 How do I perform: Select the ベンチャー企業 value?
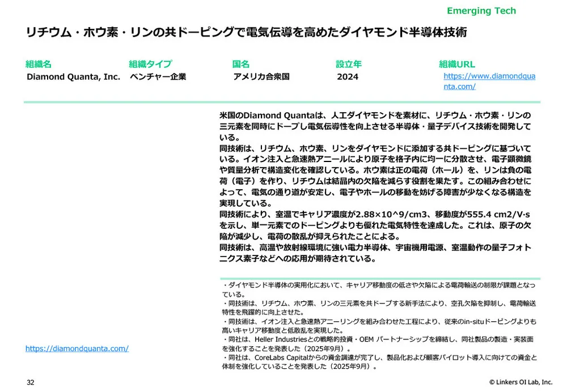coord(157,76)
